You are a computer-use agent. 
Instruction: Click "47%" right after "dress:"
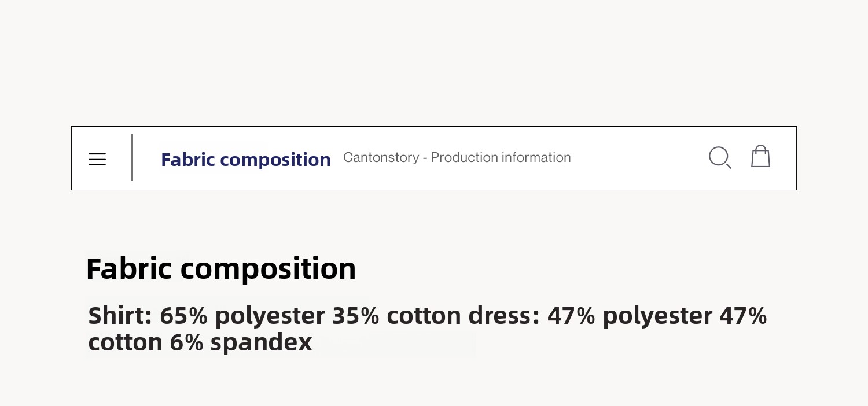pos(571,316)
